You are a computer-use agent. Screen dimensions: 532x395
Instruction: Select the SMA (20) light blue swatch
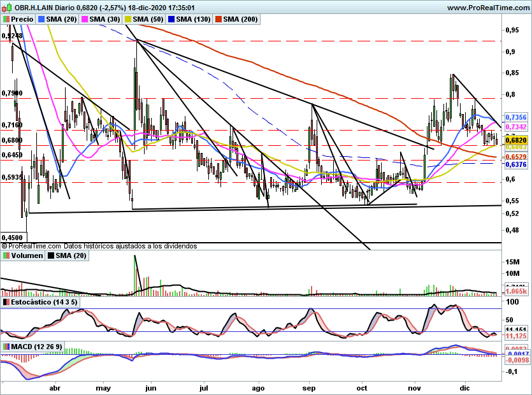41,19
